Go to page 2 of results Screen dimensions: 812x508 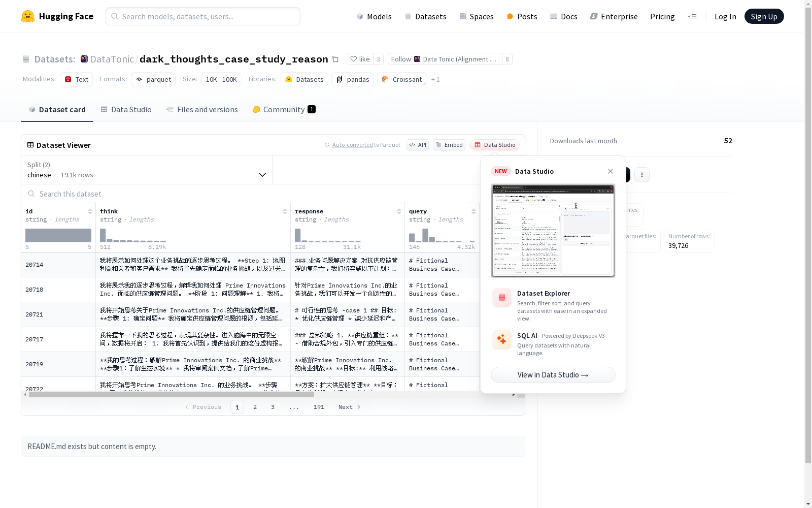click(x=255, y=407)
